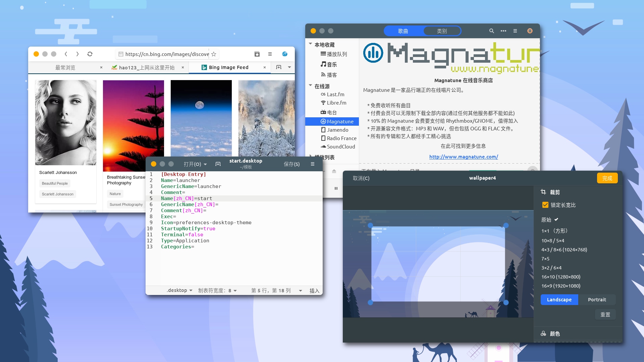Go back in the Bing browser window
This screenshot has width=644, height=362.
[66, 54]
